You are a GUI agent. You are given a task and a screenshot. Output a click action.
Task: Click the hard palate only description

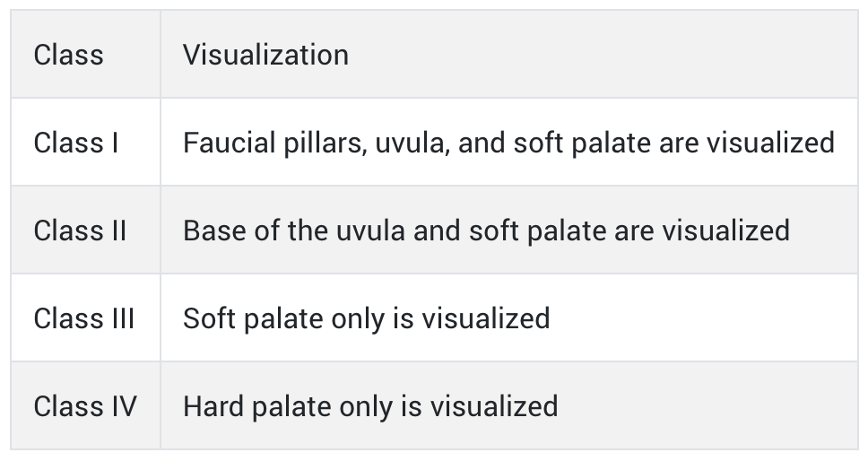click(370, 407)
